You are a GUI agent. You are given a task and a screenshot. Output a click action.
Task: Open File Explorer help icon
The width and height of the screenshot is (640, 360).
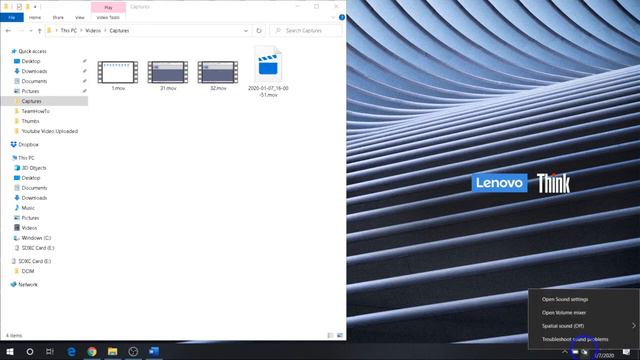342,17
